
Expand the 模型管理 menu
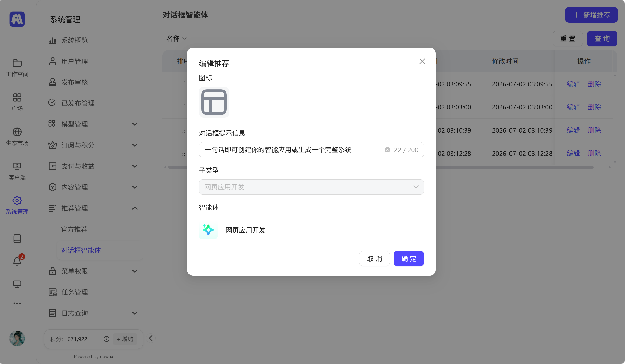coord(93,124)
